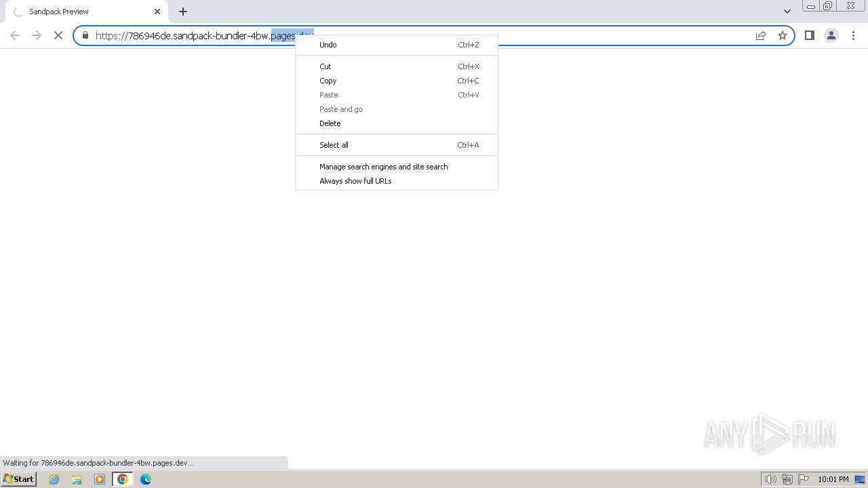Open File Explorer from taskbar
Screen dimensions: 868x488
click(77, 479)
